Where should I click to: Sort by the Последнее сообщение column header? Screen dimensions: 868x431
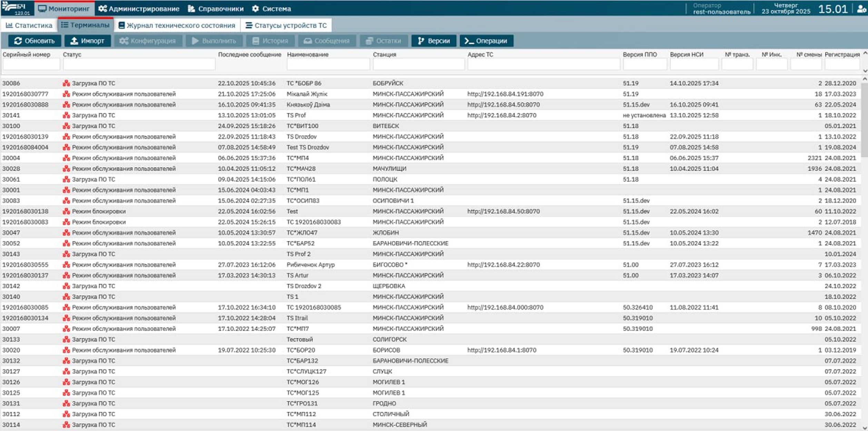coord(249,54)
